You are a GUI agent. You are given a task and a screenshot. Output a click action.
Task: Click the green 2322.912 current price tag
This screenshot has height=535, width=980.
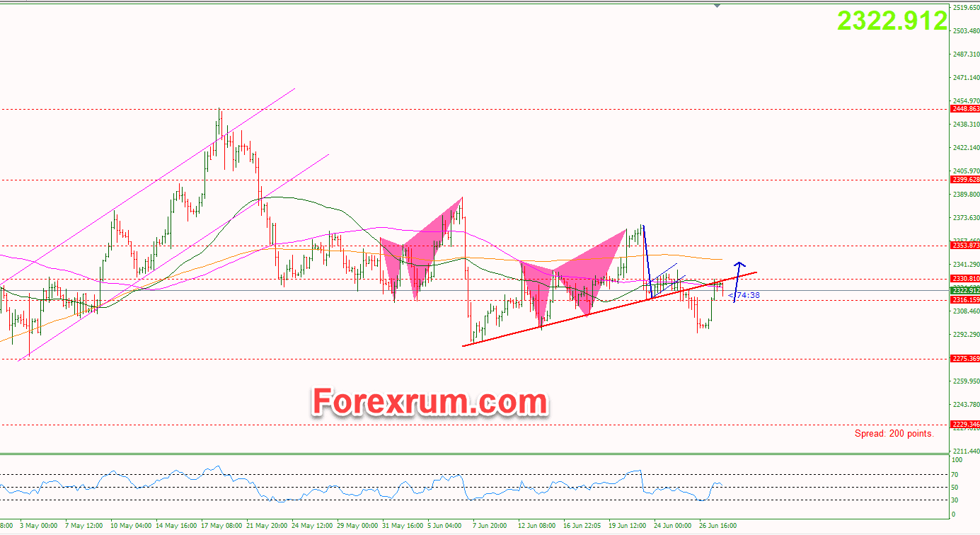(x=966, y=290)
